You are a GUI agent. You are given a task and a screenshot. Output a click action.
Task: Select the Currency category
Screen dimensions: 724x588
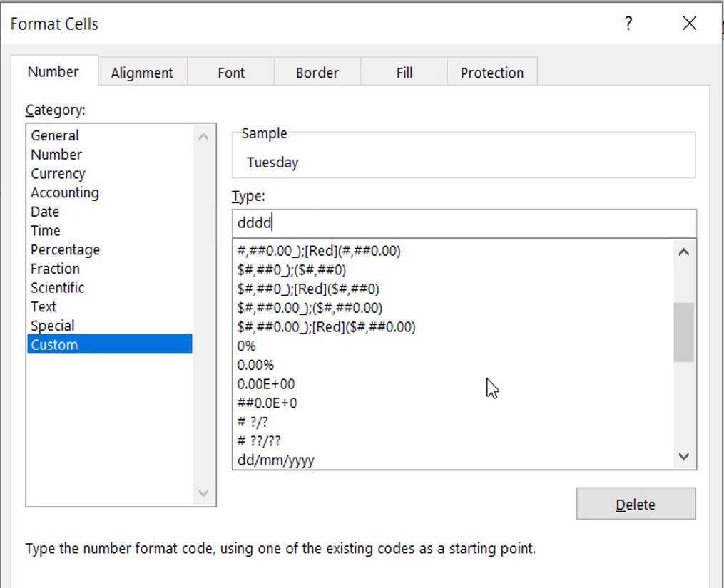click(x=58, y=173)
